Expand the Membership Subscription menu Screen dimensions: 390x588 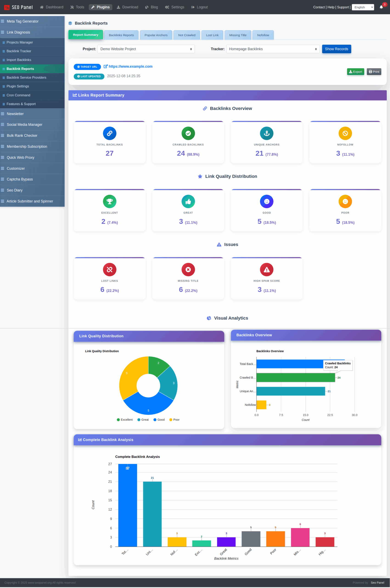tap(32, 147)
